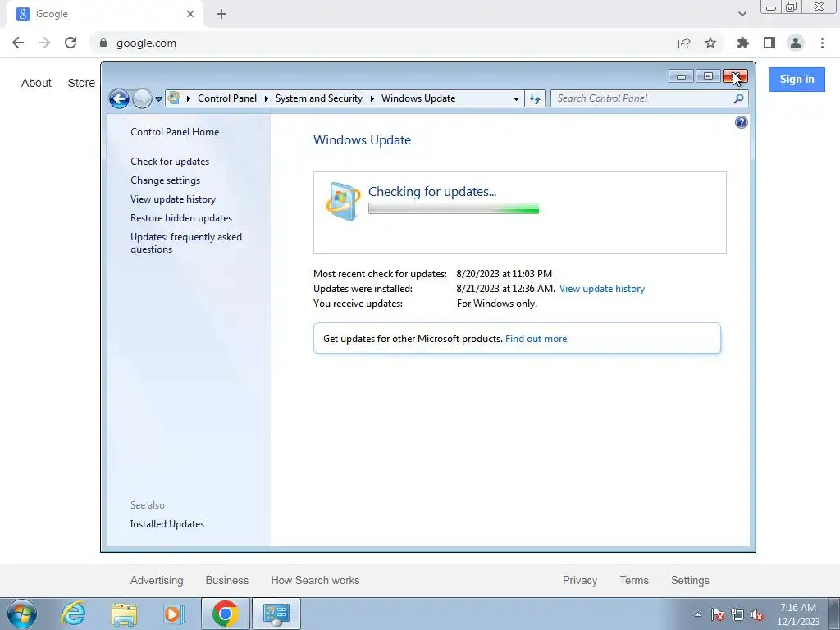Open Windows Explorer folder icon in taskbar
Viewport: 840px width, 630px height.
[x=124, y=614]
